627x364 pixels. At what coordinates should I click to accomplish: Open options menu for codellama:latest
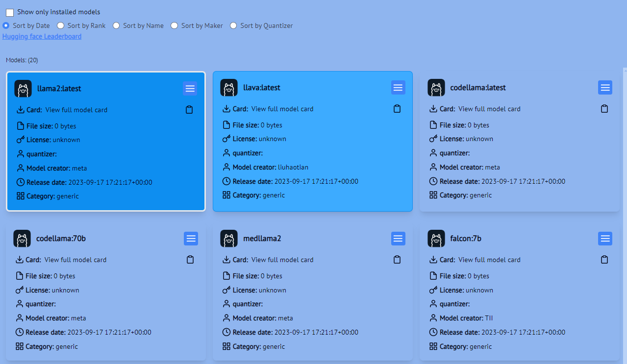(x=604, y=87)
